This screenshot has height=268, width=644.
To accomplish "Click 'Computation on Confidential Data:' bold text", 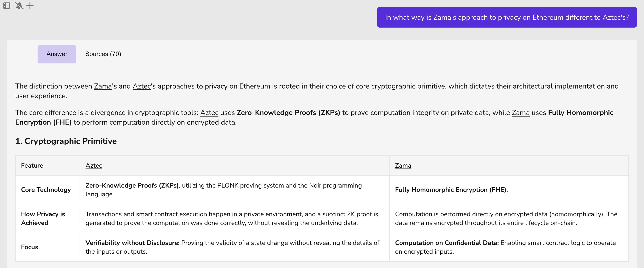I will [447, 243].
